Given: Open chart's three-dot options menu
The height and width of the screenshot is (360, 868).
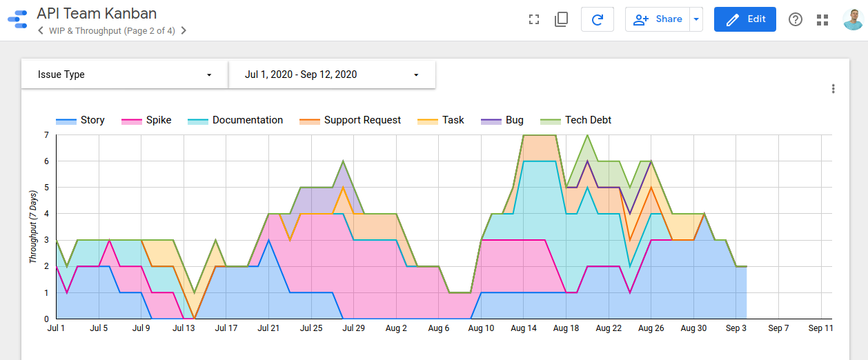Looking at the screenshot, I should pyautogui.click(x=834, y=89).
